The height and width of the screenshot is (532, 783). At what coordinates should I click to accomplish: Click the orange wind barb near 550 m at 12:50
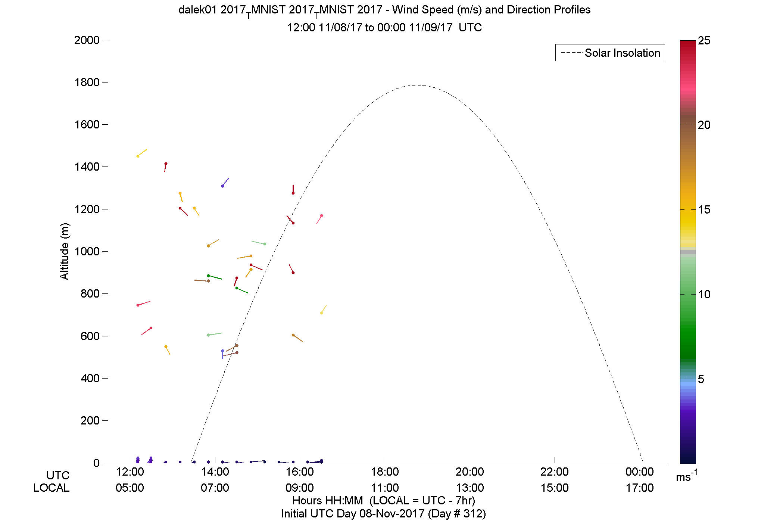168,350
